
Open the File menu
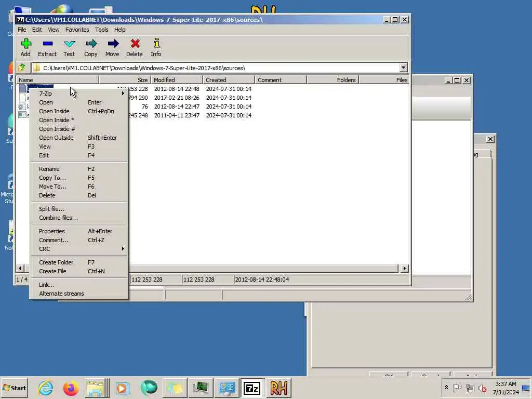click(22, 30)
